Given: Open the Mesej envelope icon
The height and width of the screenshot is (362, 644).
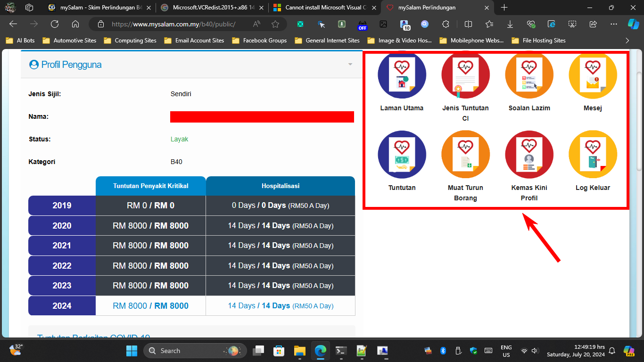Looking at the screenshot, I should pos(593,75).
